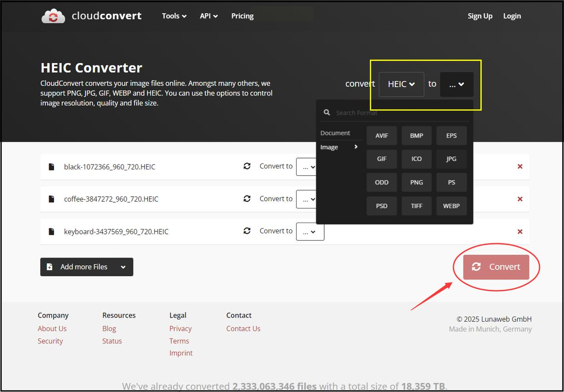Click the file icon next to keyboard-3437569
Viewport: 564px width, 392px height.
pyautogui.click(x=52, y=232)
